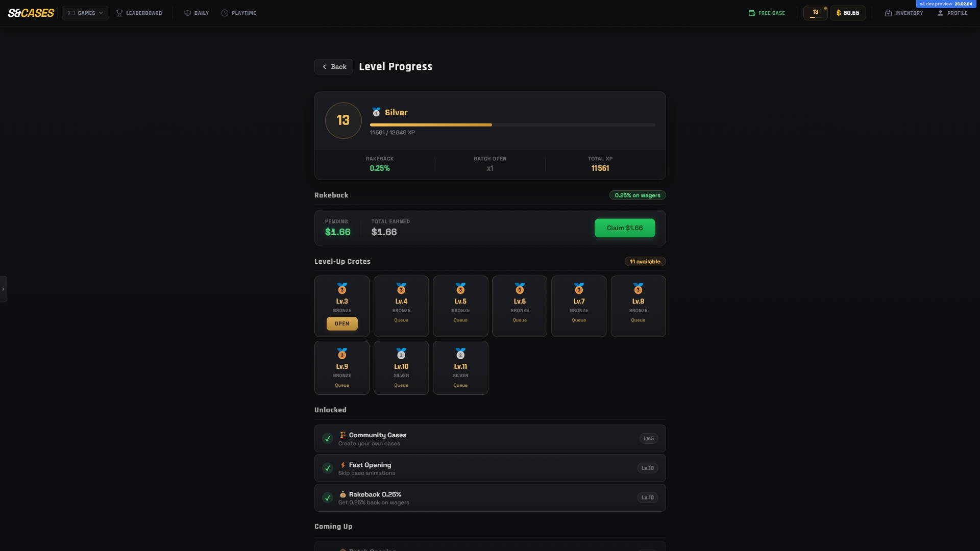Open the Leaderboard trophy icon

click(x=119, y=13)
